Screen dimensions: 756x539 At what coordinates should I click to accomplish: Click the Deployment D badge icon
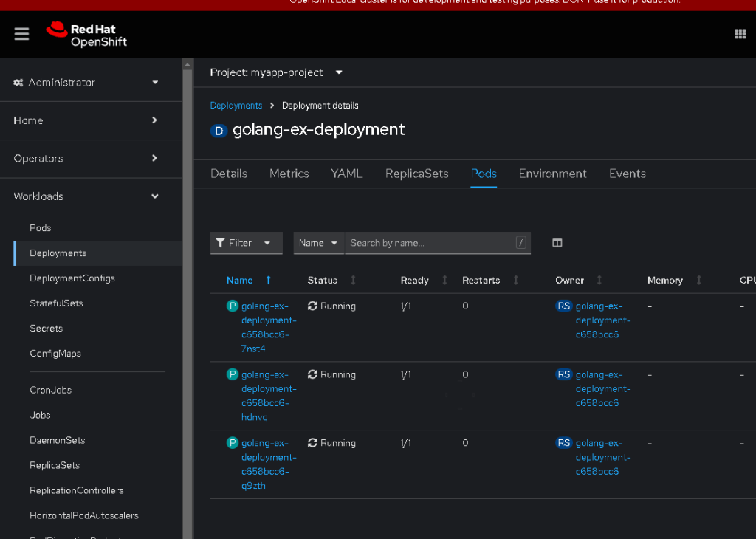coord(219,131)
